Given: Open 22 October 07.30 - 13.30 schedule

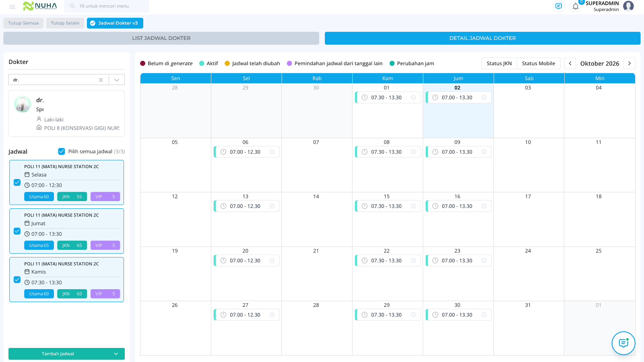Looking at the screenshot, I should pyautogui.click(x=388, y=260).
